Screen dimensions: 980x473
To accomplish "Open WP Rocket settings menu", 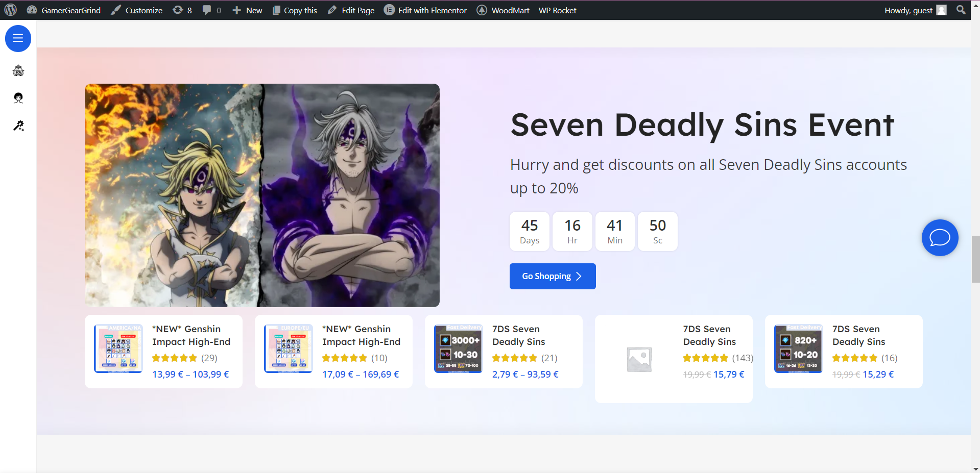I will coord(557,10).
